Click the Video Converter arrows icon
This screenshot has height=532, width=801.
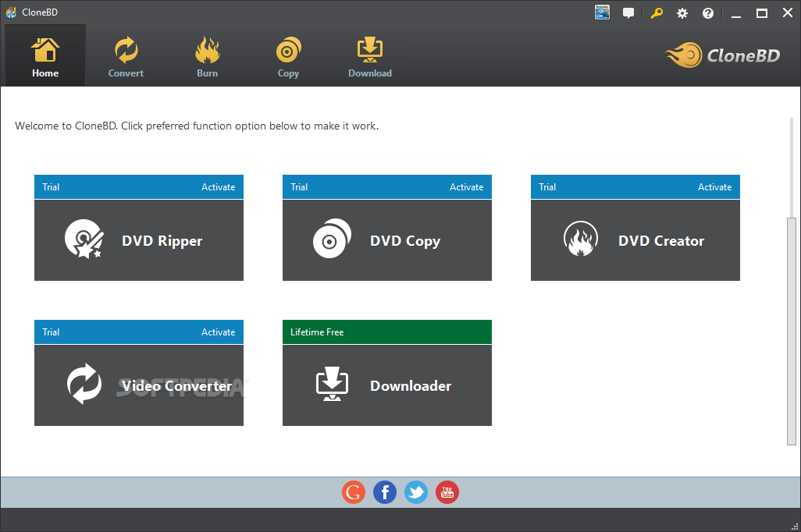tap(84, 384)
